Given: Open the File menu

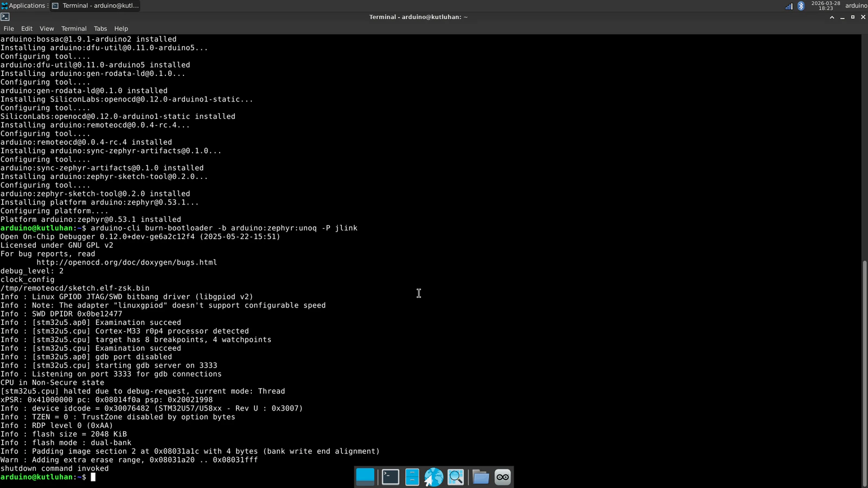Looking at the screenshot, I should point(9,29).
